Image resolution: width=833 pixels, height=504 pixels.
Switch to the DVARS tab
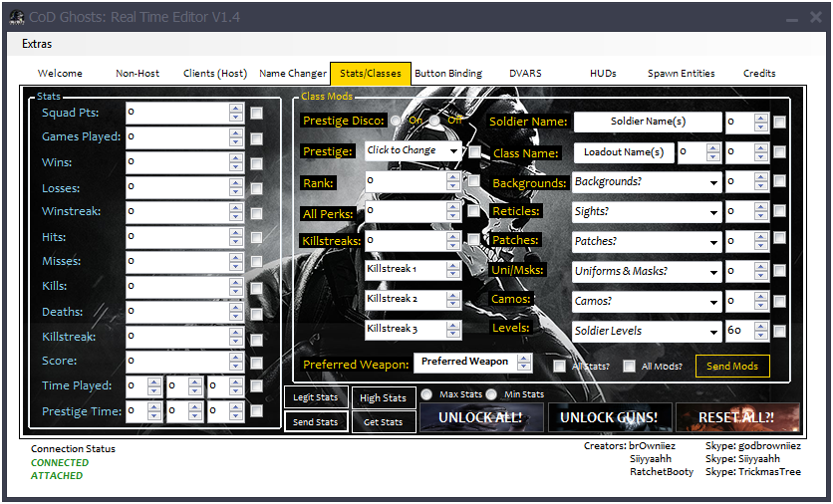point(525,74)
